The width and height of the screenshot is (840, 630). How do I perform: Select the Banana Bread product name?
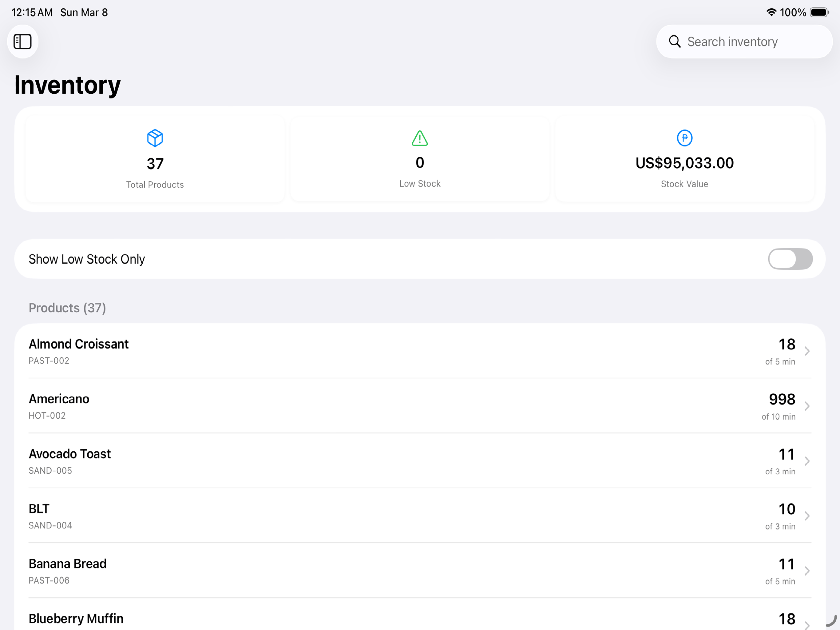click(x=68, y=564)
